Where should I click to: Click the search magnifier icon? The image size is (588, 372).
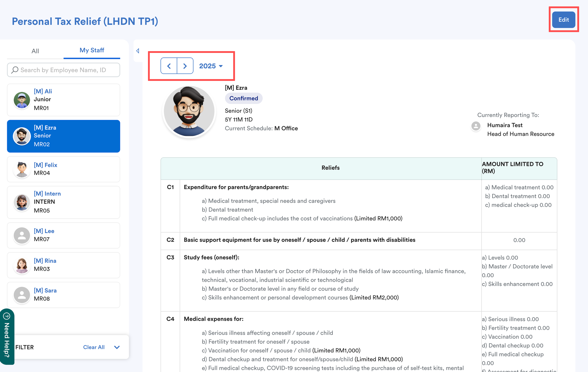(15, 70)
